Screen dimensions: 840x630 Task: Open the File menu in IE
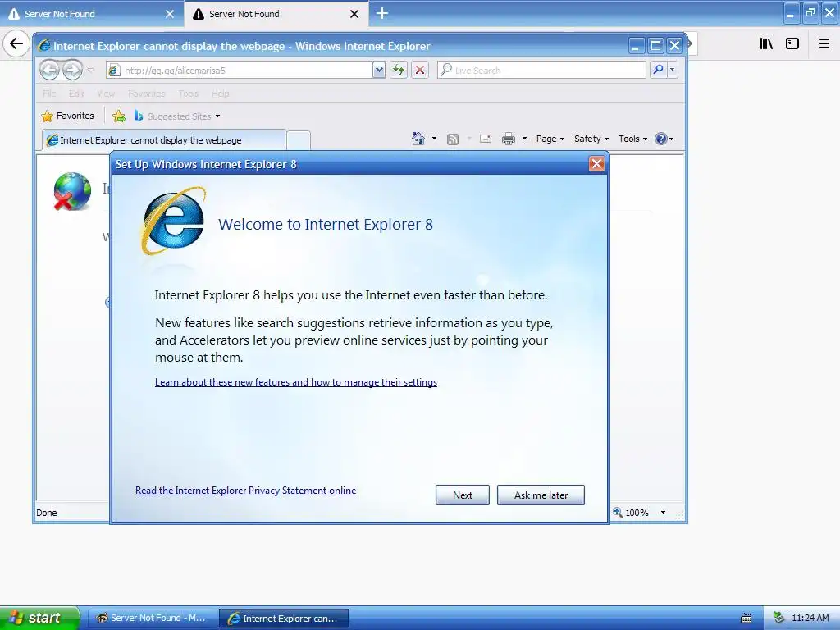pos(49,94)
